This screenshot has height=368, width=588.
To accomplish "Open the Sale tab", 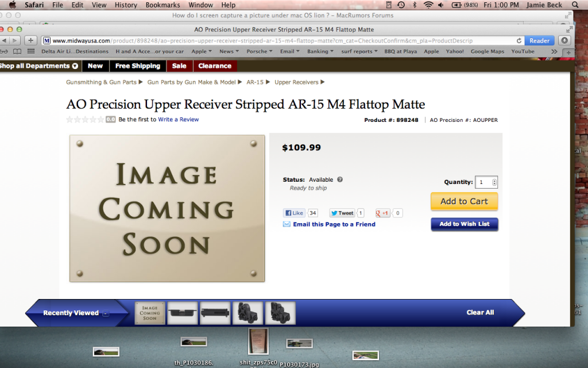I will (x=179, y=66).
